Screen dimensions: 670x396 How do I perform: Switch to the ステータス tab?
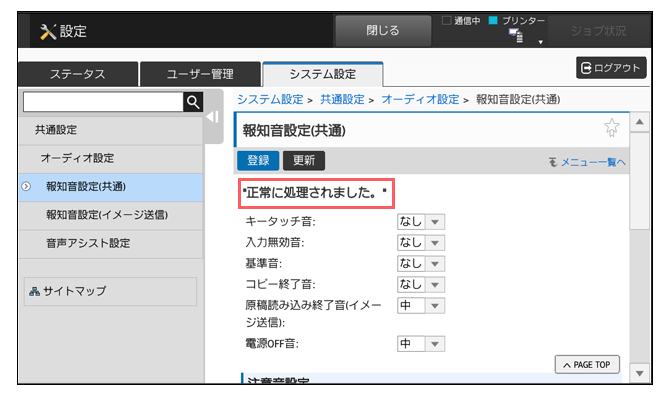(78, 74)
